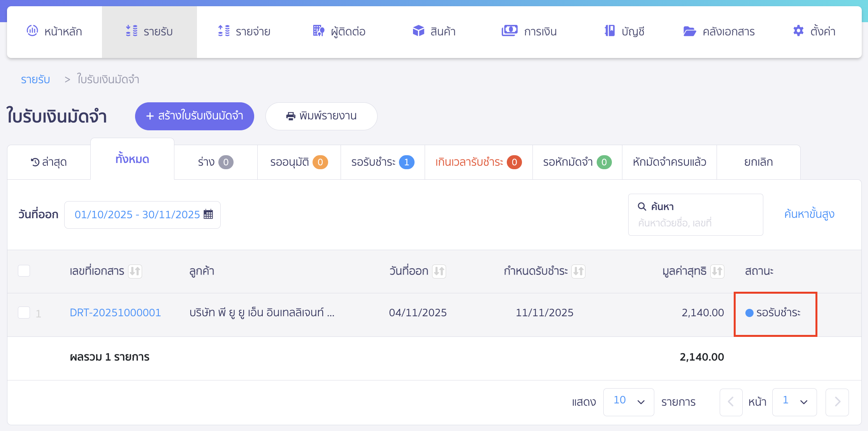Click สร้างใบรับเงินมัดจำ button

(x=194, y=116)
